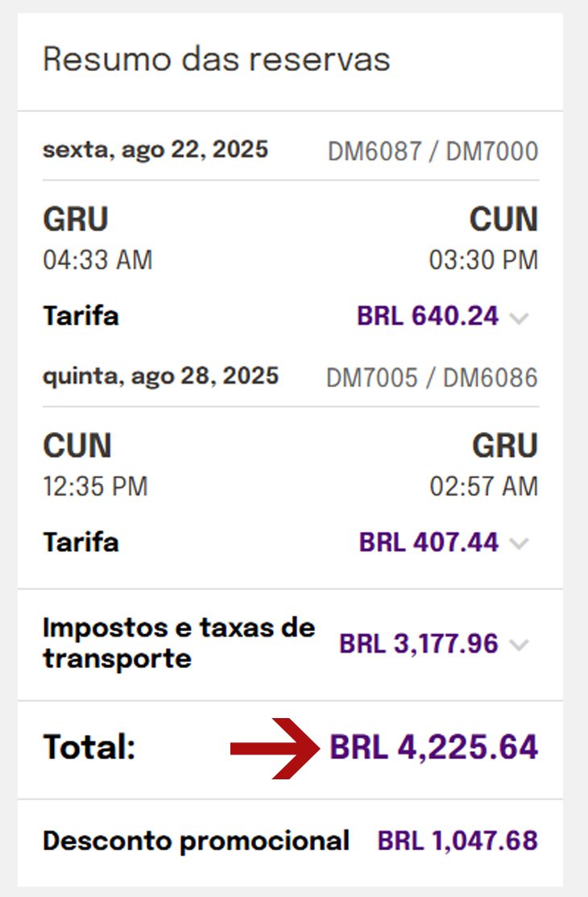Click flight numbers DM7005 / DM6086
The height and width of the screenshot is (897, 588).
coord(432,378)
